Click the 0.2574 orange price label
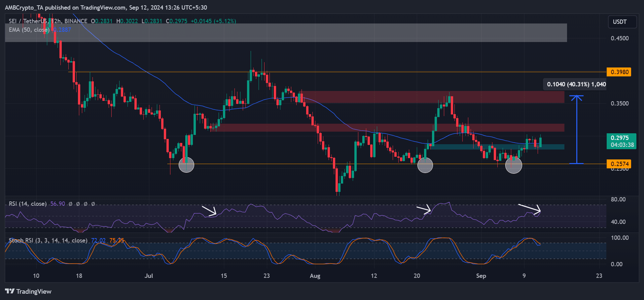This screenshot has height=300, width=644. (x=619, y=164)
